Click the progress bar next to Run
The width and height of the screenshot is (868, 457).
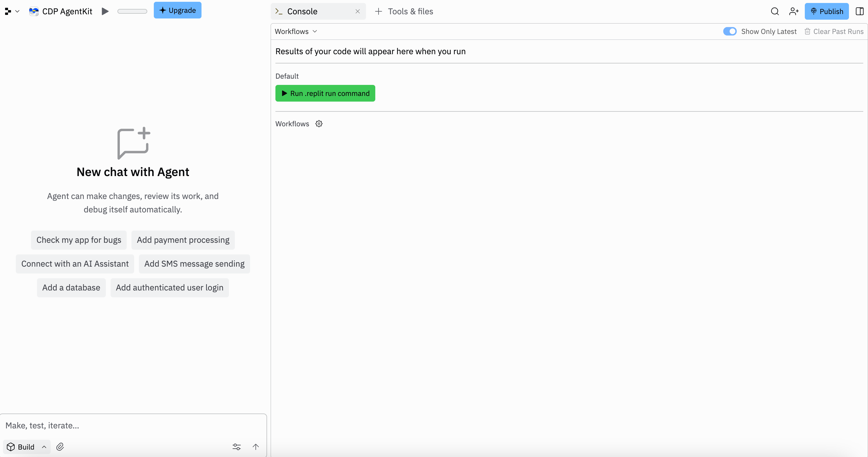[x=132, y=11]
